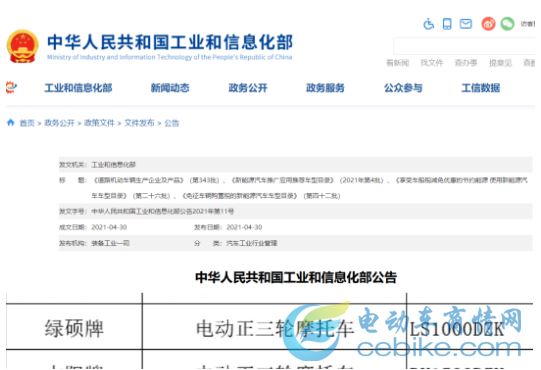Open the green WeChat icon
The image size is (541, 370).
click(507, 24)
